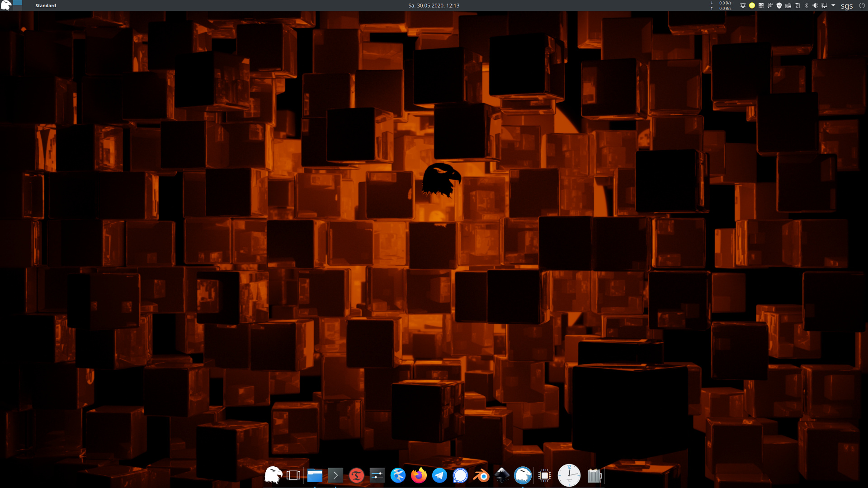Open the eagle application launcher in top panel
Viewport: 868px width, 488px height.
[x=6, y=5]
